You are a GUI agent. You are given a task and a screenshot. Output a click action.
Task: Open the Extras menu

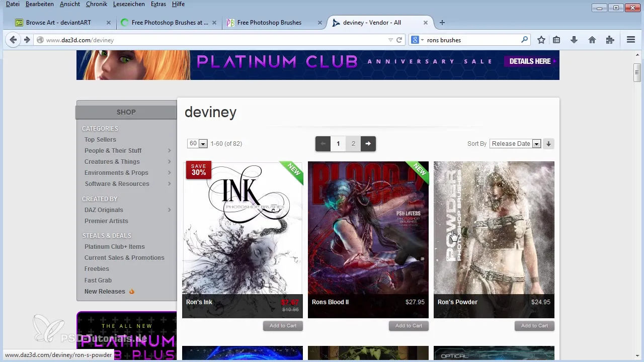click(158, 4)
